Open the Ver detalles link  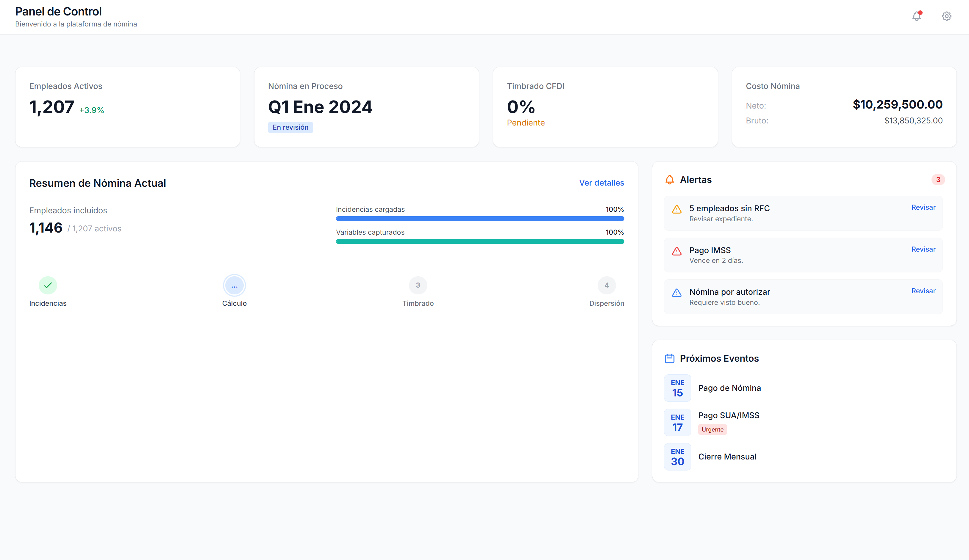pyautogui.click(x=601, y=183)
